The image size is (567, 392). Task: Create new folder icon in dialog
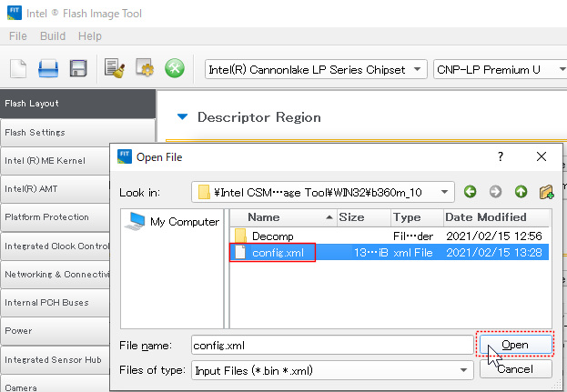click(546, 192)
